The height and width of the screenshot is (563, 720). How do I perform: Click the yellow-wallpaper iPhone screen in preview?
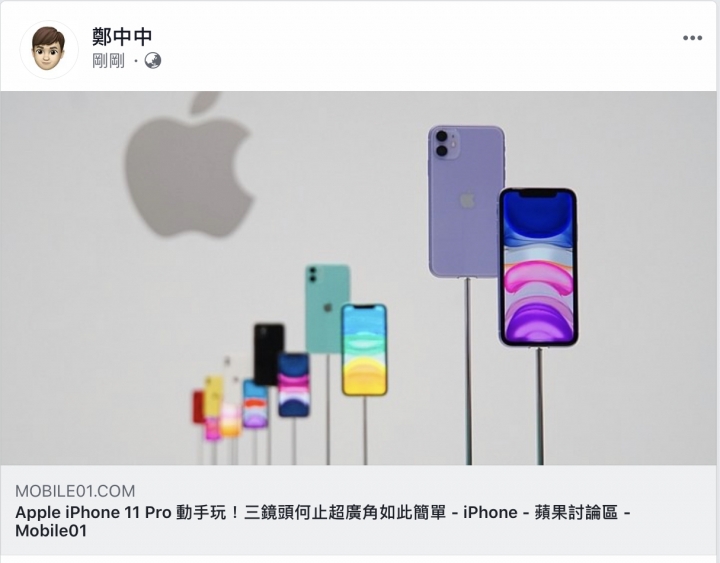[365, 349]
